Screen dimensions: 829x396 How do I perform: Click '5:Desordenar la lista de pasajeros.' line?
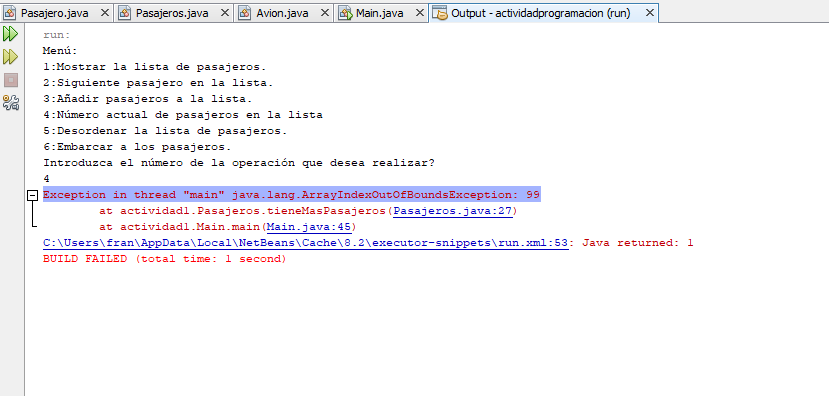pos(165,131)
